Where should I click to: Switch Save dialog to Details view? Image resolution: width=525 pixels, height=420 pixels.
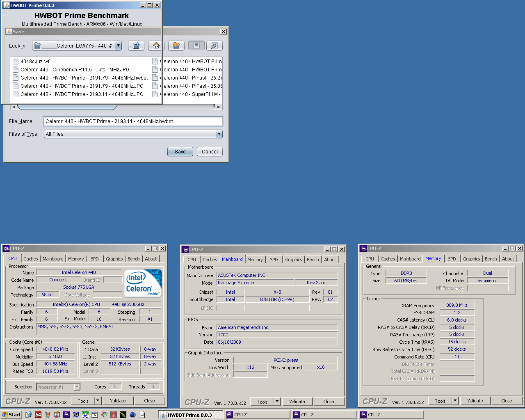pos(214,46)
